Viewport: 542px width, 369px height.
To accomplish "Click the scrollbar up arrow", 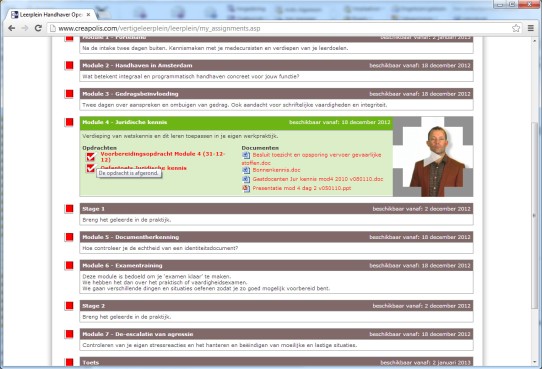I will pyautogui.click(x=535, y=41).
